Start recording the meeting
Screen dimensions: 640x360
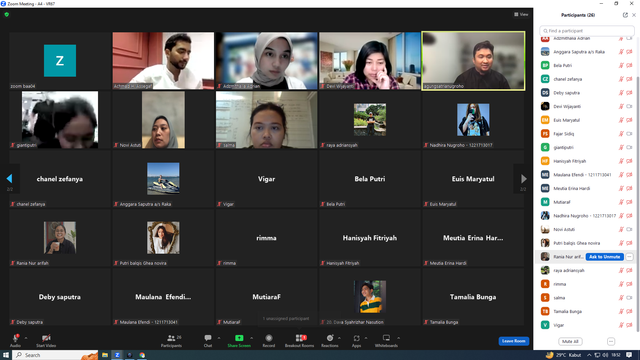coord(269,340)
